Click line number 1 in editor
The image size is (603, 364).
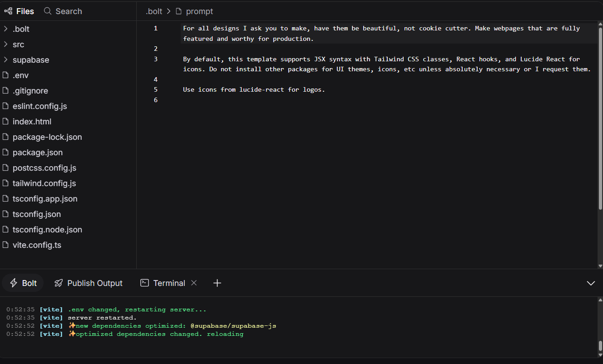coord(156,28)
